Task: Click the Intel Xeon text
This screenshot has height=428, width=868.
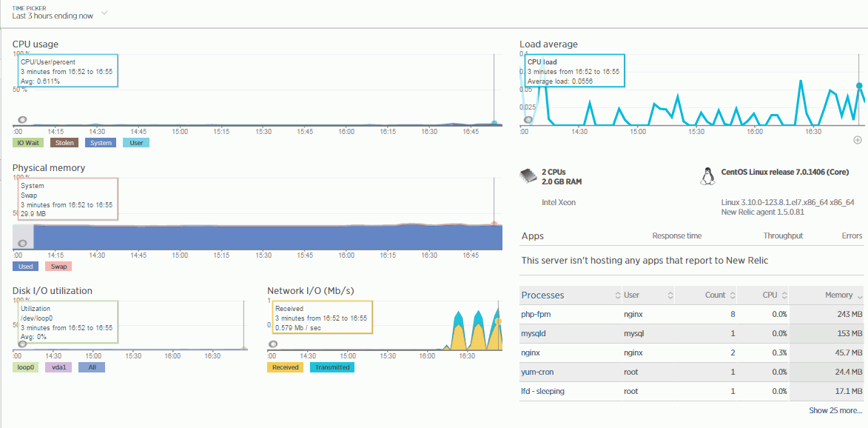Action: tap(558, 202)
